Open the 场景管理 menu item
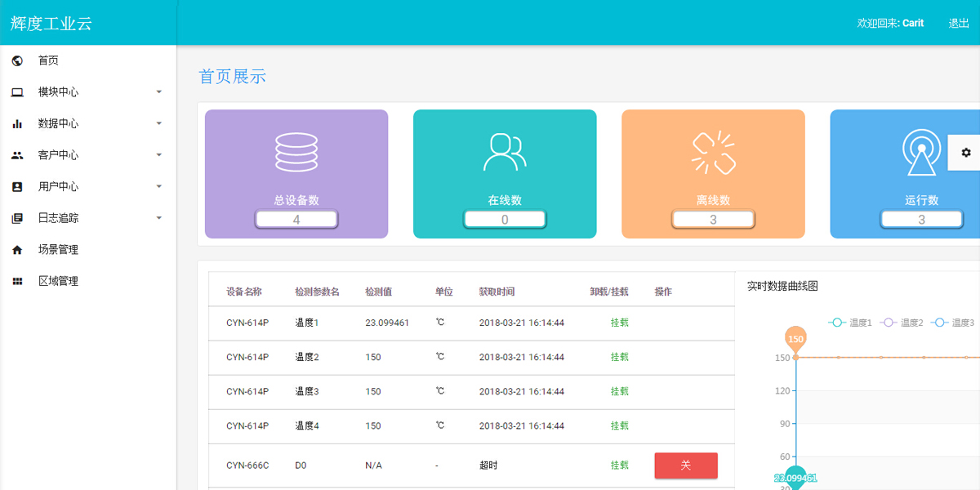The width and height of the screenshot is (980, 490). [x=58, y=250]
